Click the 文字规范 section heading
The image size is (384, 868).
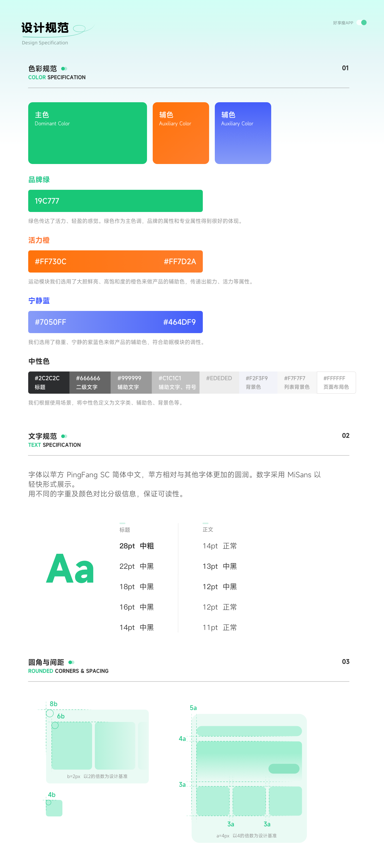click(x=43, y=436)
